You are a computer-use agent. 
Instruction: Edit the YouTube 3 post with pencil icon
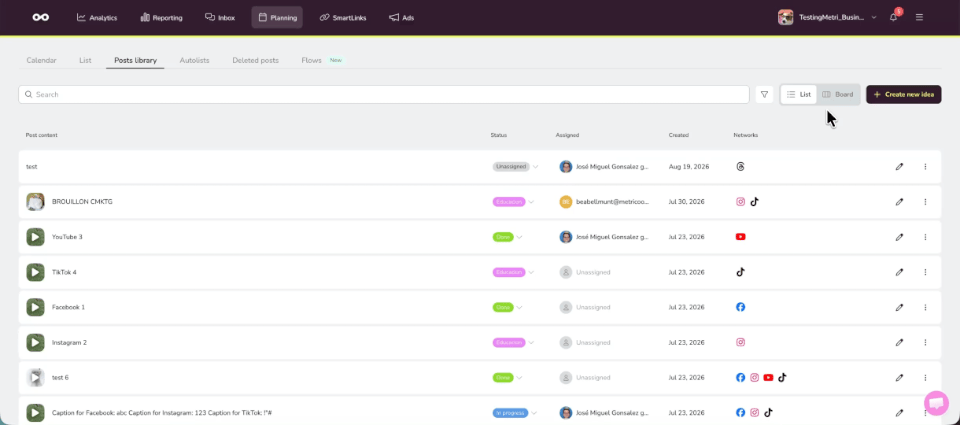point(899,237)
